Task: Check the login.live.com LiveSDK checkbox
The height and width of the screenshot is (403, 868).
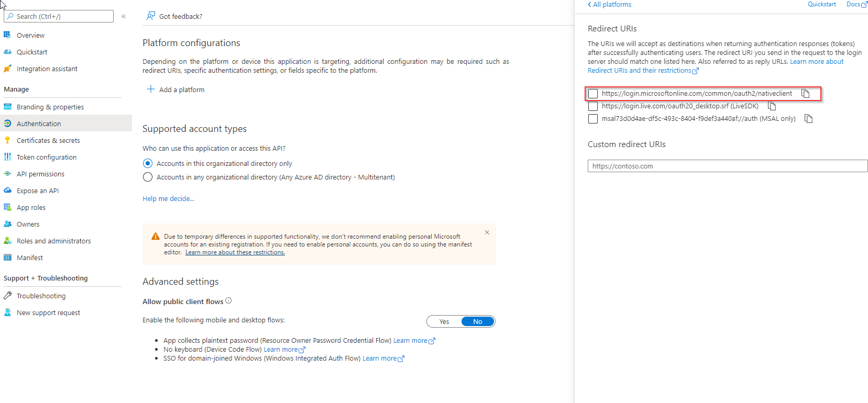Action: click(x=593, y=106)
